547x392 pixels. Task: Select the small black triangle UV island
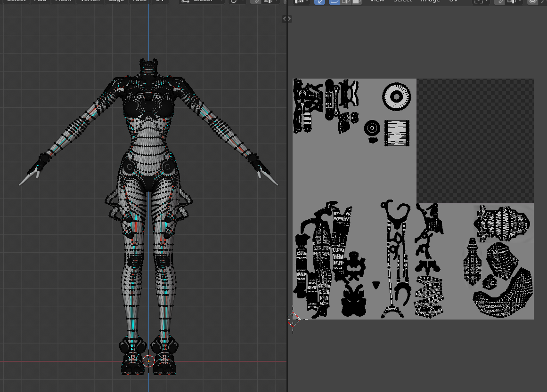tap(376, 285)
